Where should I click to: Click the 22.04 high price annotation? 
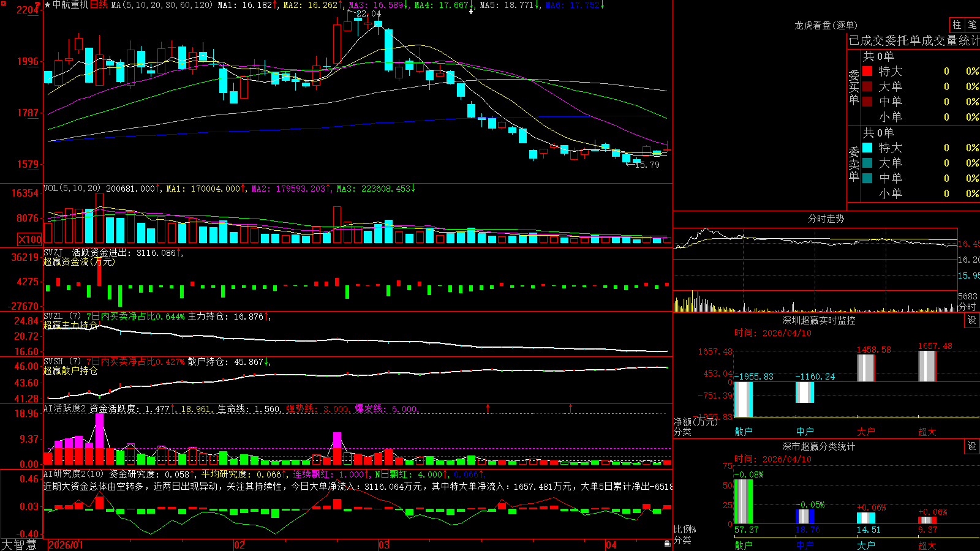click(368, 13)
